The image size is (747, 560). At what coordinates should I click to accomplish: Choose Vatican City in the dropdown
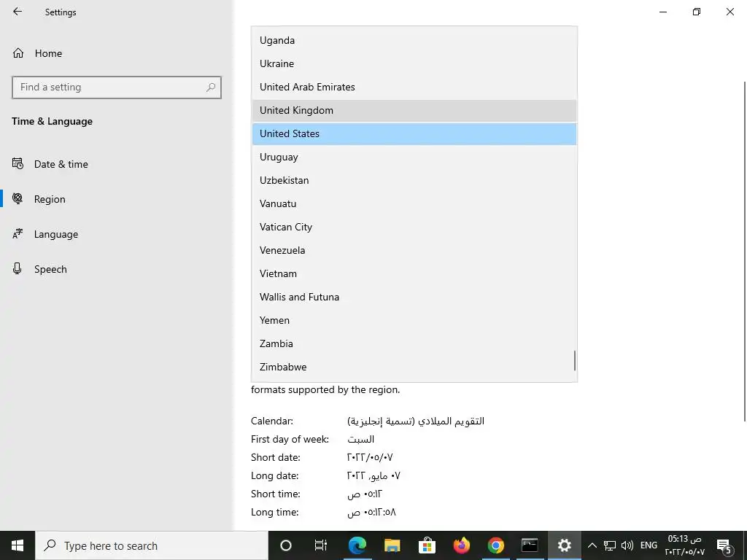pos(414,227)
